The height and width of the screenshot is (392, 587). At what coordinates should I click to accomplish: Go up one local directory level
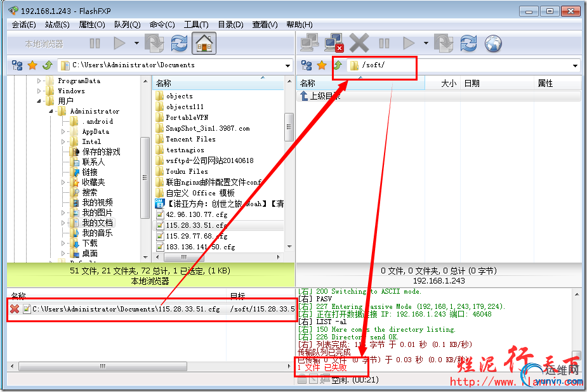(48, 65)
